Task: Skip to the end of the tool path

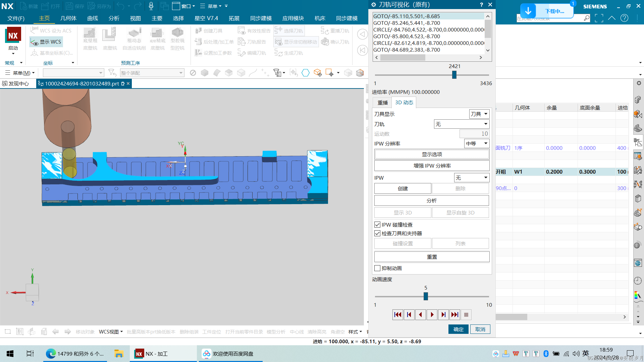Action: [455, 314]
